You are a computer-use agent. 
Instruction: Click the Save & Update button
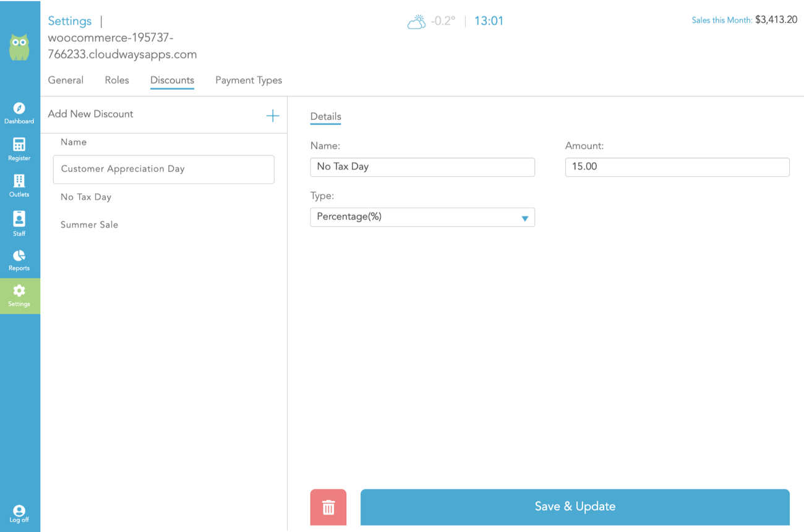[x=575, y=507]
